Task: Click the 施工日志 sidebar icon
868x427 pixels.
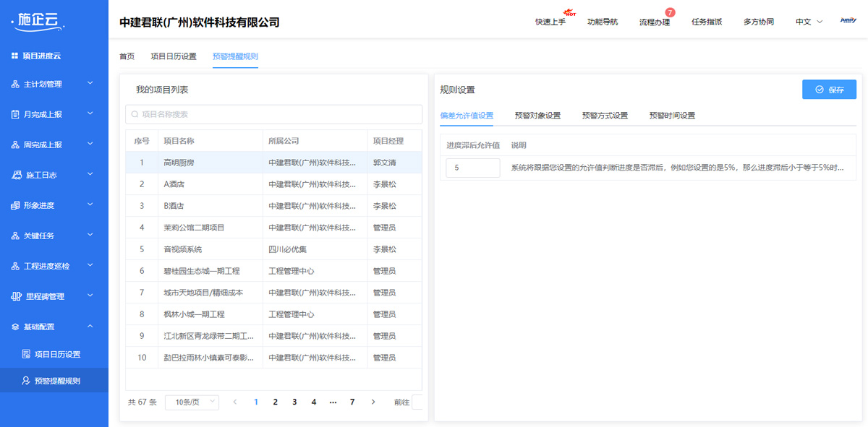Action: 15,175
